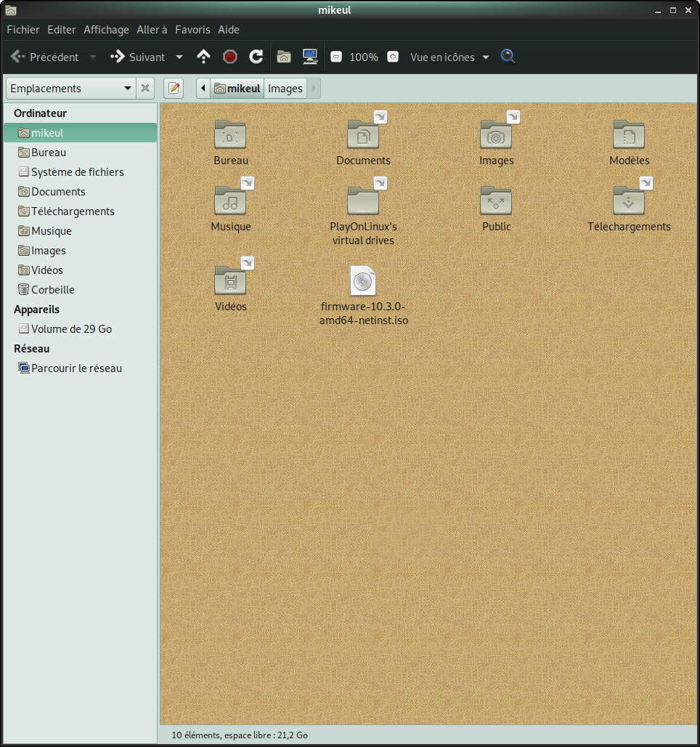Screen dimensions: 700x747
Task: Open the Vue en icônes view dropdown
Action: tap(449, 57)
